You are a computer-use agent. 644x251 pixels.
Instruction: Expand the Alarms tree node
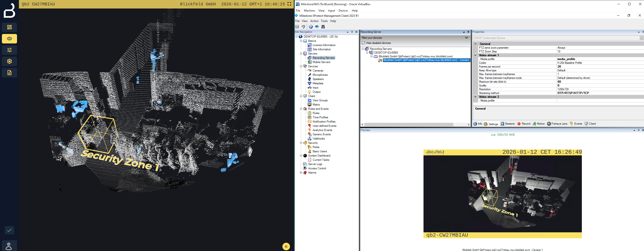301,173
